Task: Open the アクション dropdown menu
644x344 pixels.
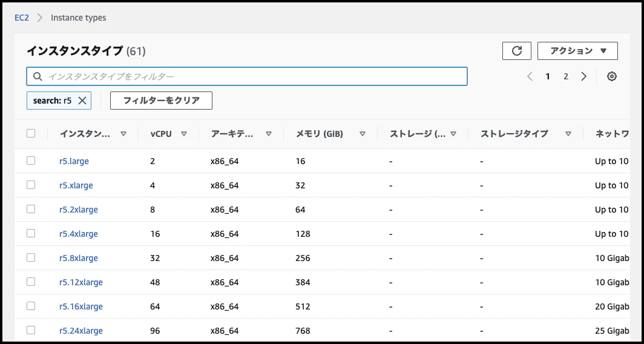Action: click(577, 51)
